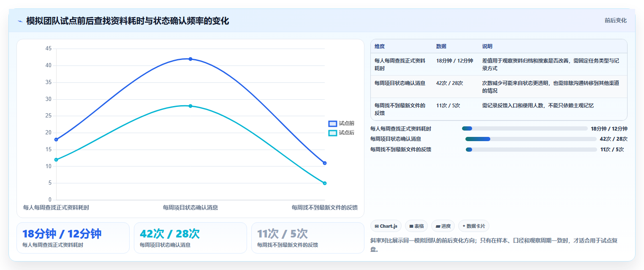The height and width of the screenshot is (270, 644).
Task: Click the lightning icon beside the title
Action: pyautogui.click(x=20, y=21)
